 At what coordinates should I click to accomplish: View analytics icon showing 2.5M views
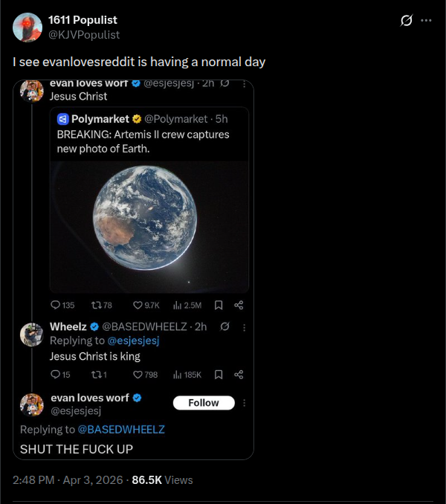coord(178,305)
